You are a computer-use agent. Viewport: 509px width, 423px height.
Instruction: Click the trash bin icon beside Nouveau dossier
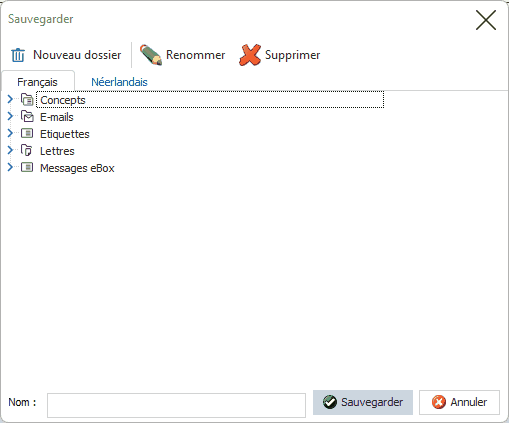tap(18, 55)
